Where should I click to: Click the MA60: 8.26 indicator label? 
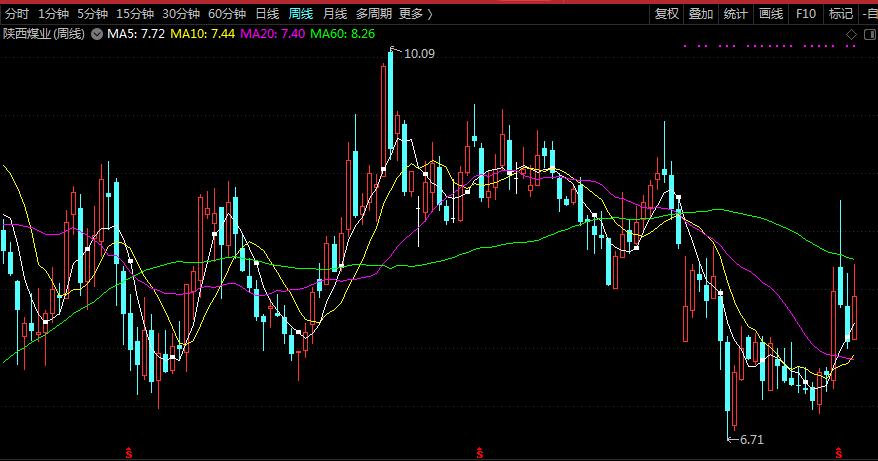coord(343,34)
